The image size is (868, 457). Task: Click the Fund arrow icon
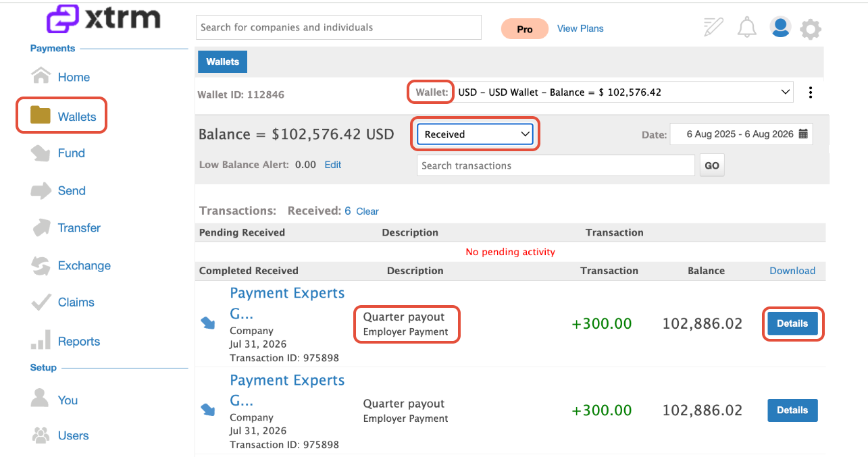coord(41,153)
